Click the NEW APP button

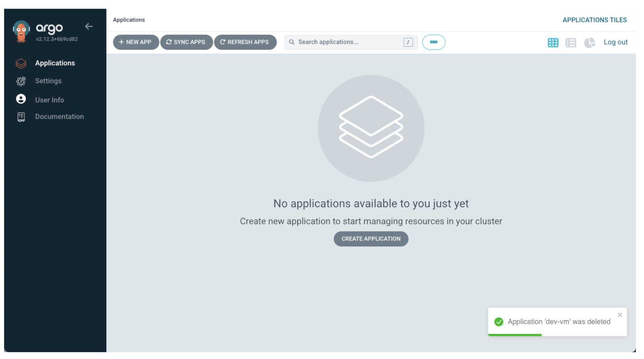pos(136,42)
